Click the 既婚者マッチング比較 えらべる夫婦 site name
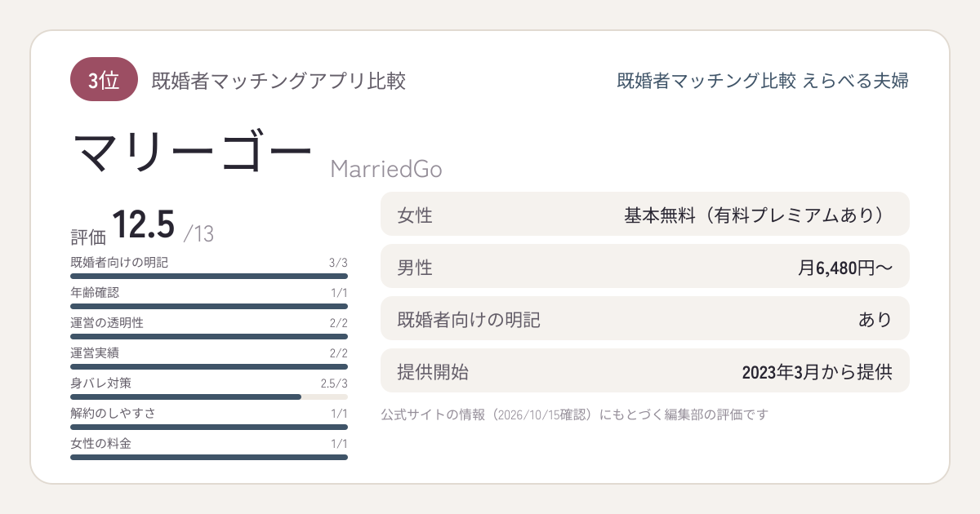Image resolution: width=980 pixels, height=514 pixels. [763, 81]
